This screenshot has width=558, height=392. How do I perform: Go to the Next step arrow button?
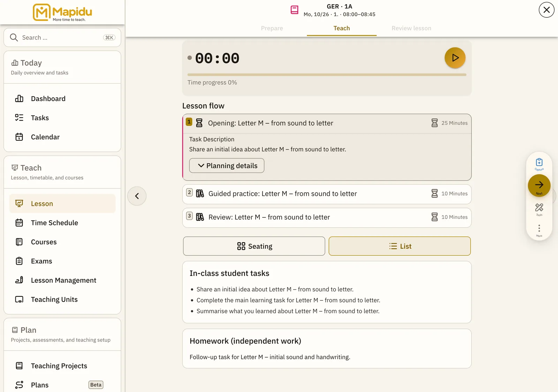(x=539, y=185)
